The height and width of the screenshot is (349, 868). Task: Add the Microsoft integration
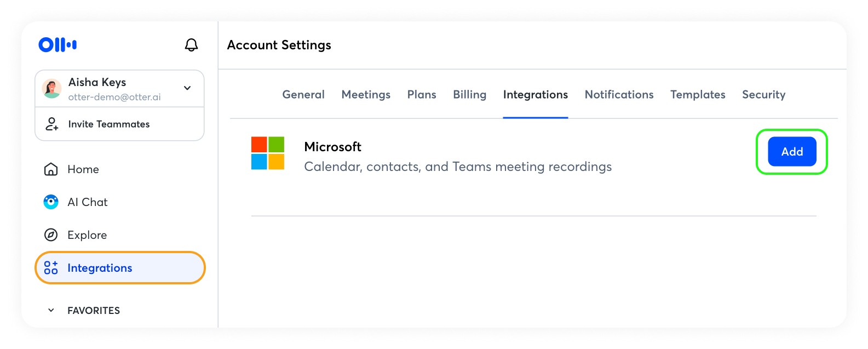point(792,152)
